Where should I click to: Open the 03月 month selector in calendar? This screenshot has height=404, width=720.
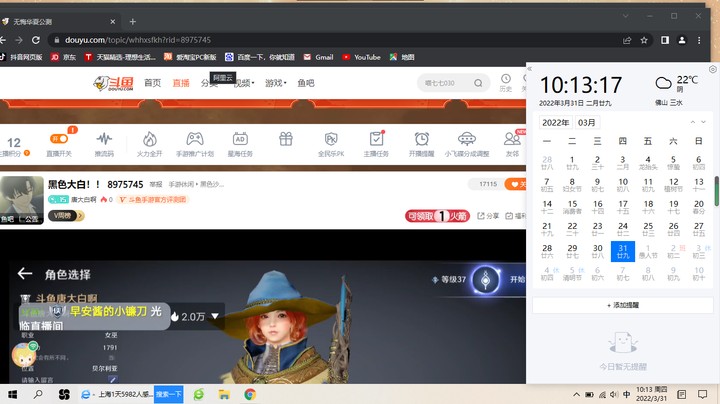[x=586, y=123]
